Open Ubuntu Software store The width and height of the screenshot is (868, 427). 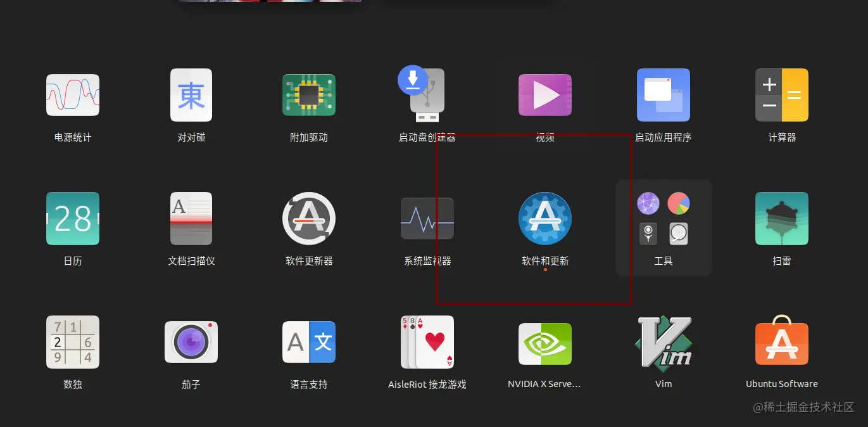782,341
